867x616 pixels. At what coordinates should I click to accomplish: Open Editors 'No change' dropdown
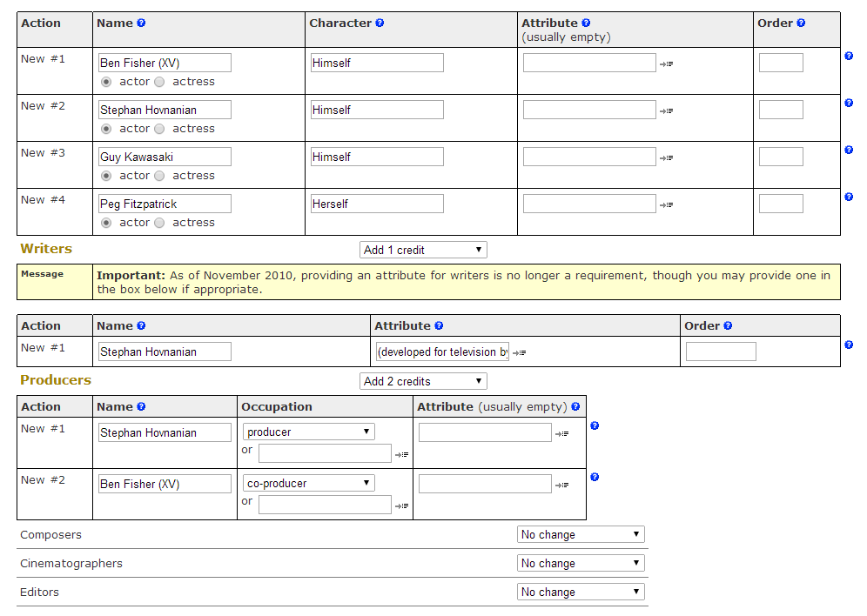[581, 593]
